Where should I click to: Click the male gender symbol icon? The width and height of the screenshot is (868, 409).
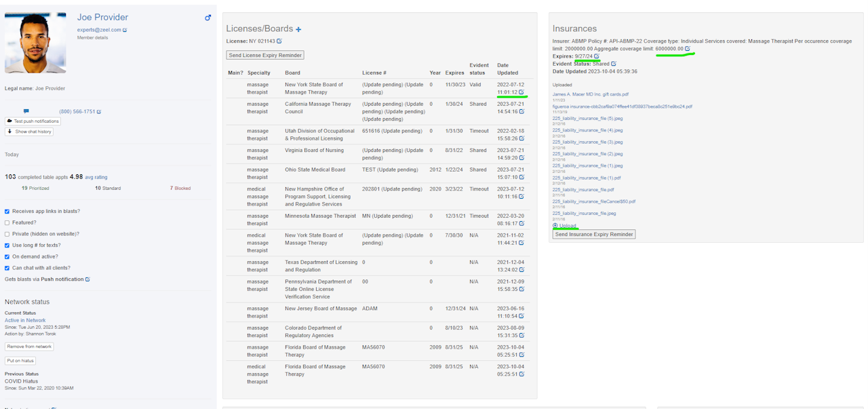[x=208, y=18]
